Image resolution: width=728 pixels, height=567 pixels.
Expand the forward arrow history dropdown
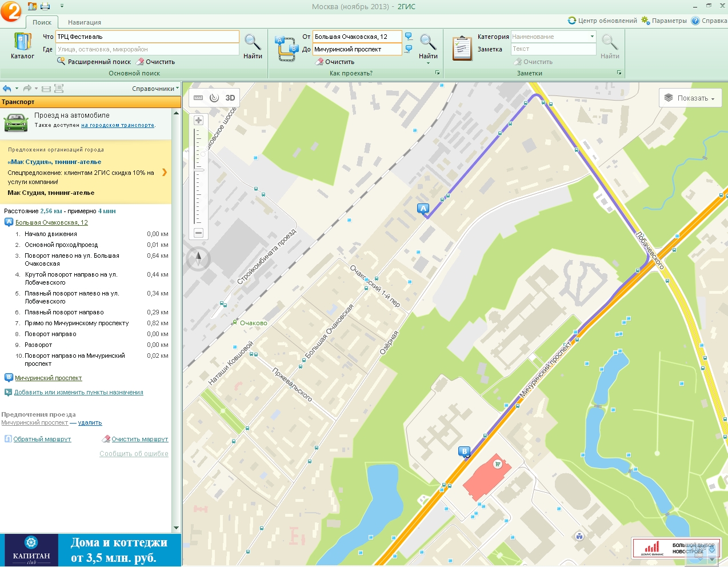coord(36,89)
